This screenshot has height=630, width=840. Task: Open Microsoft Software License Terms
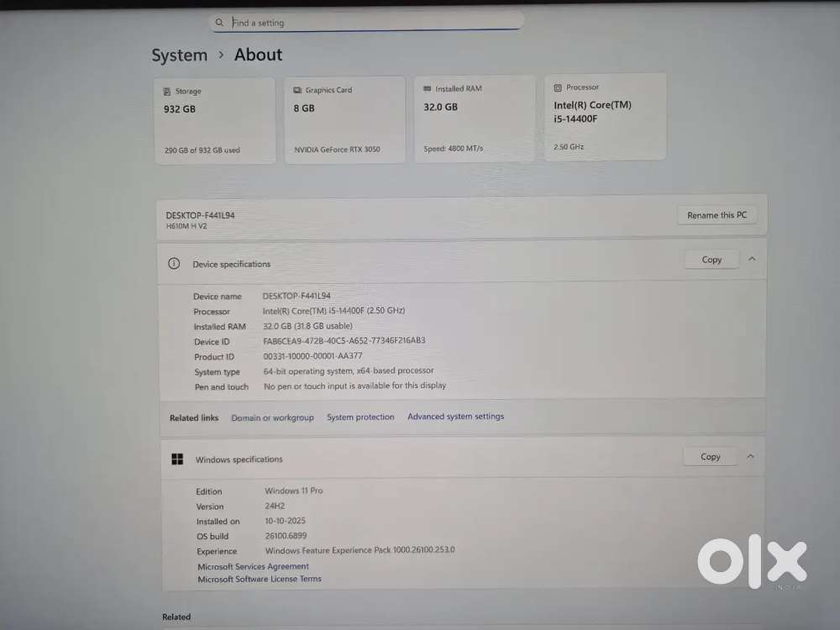pos(260,579)
